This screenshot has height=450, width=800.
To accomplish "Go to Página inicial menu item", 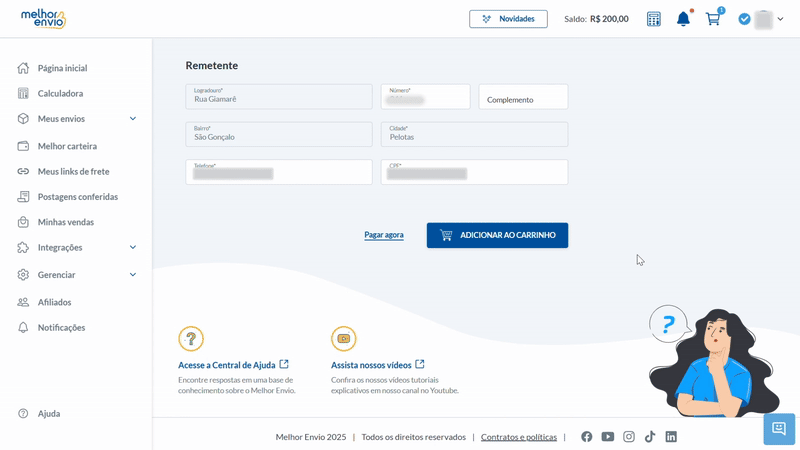I will (x=62, y=68).
